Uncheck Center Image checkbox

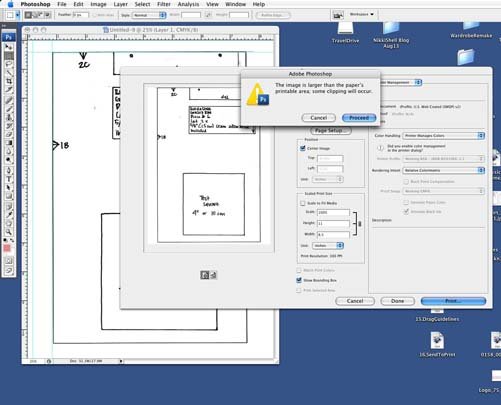[x=303, y=148]
